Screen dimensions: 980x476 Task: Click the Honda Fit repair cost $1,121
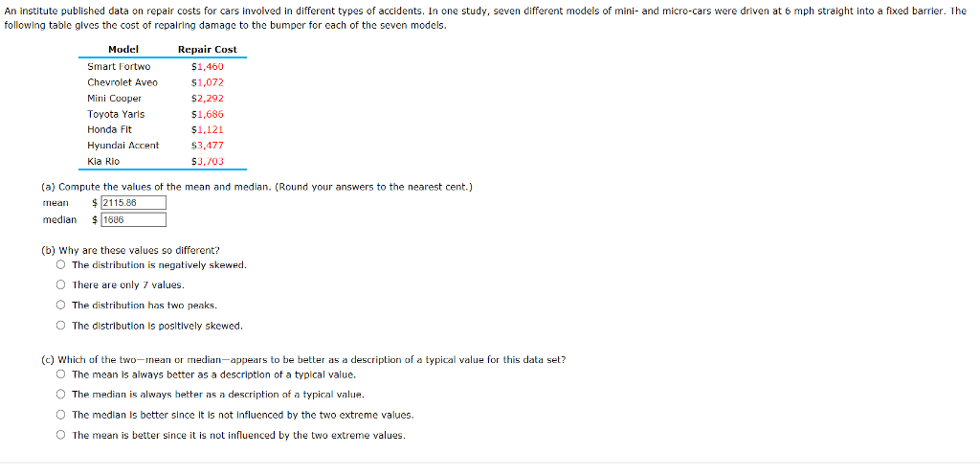[x=208, y=129]
